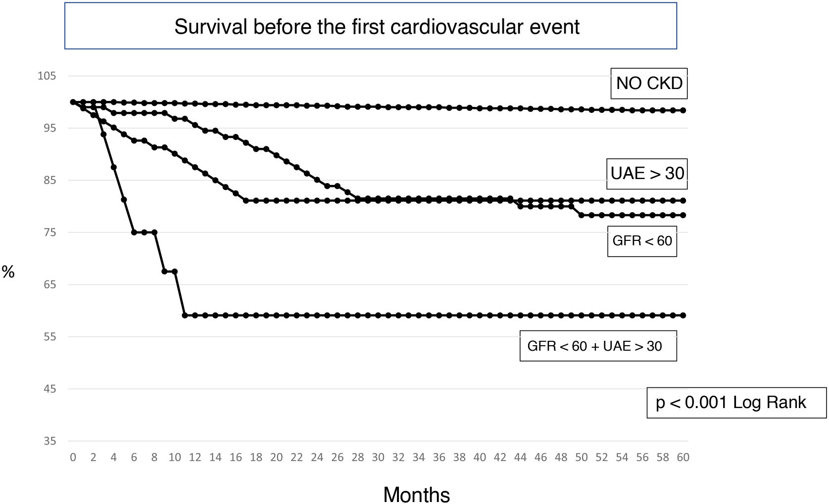Select the 'NO CKD' series label
The image size is (829, 504).
pyautogui.click(x=649, y=83)
